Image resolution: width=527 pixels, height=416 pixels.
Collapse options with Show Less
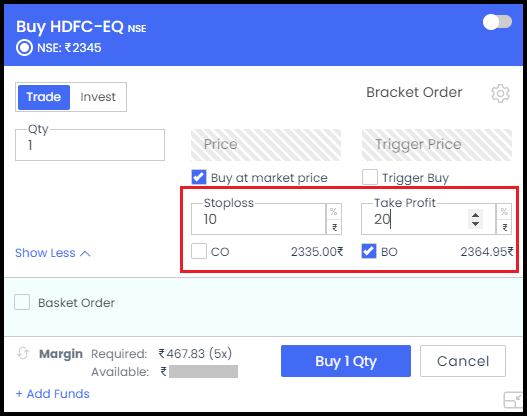(x=52, y=253)
